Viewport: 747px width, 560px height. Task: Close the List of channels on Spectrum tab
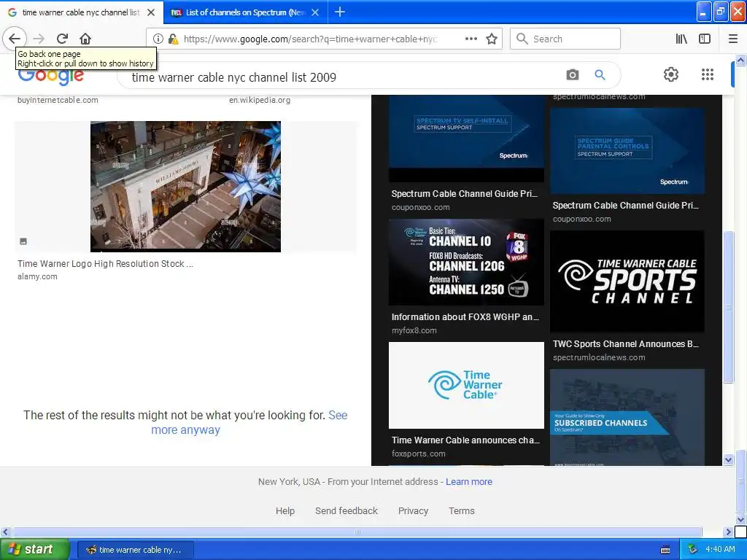click(x=315, y=12)
